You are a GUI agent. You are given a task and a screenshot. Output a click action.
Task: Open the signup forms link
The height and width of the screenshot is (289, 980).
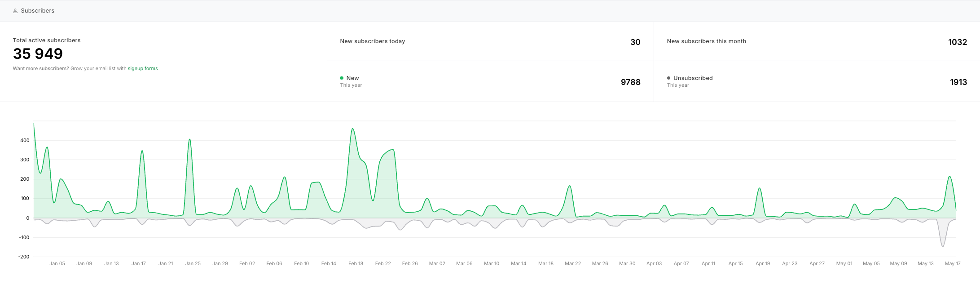click(142, 69)
